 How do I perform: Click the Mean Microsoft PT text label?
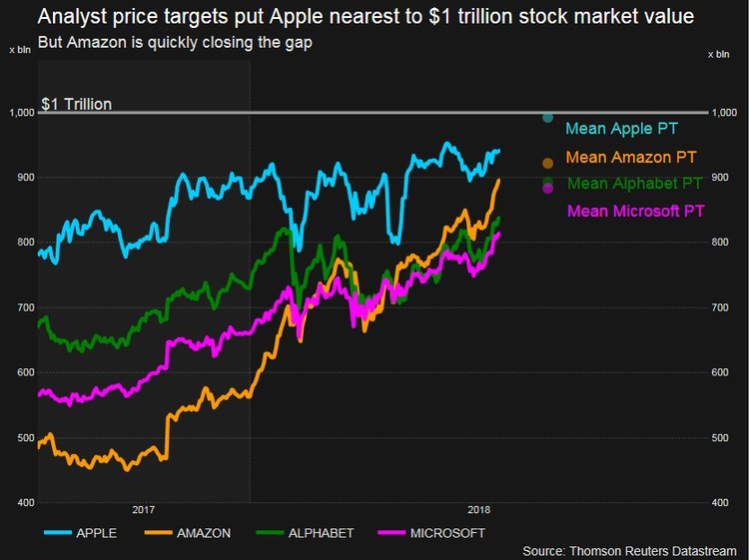[x=634, y=211]
